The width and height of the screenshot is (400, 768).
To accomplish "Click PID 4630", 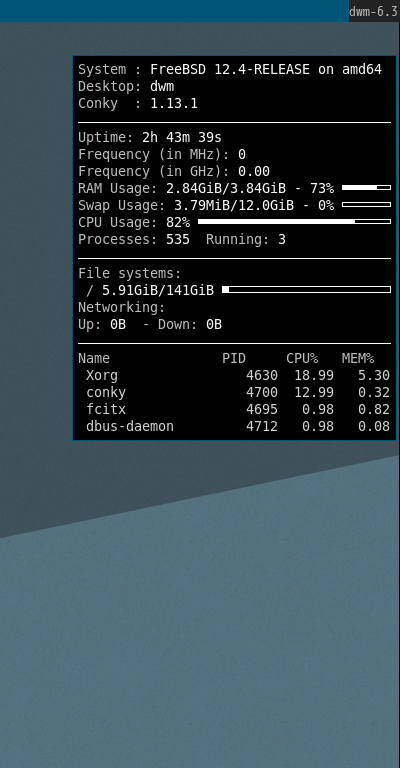I will 262,376.
